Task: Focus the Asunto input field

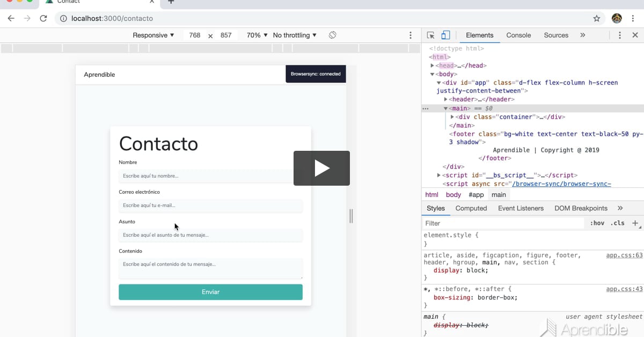Action: 210,235
